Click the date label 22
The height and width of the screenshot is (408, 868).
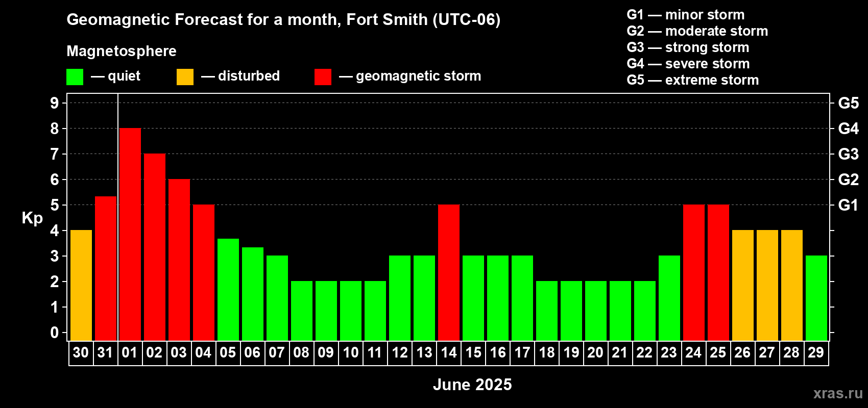point(644,352)
